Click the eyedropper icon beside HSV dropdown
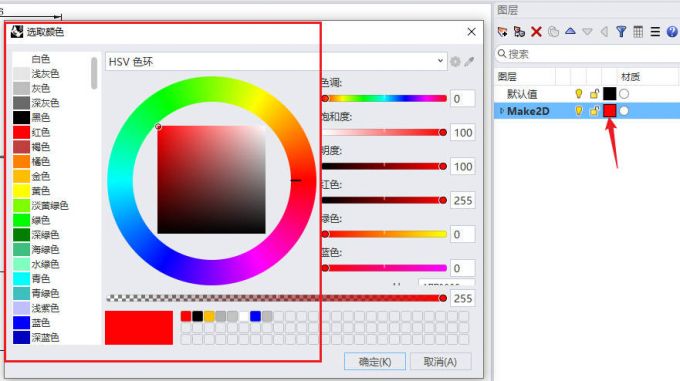 [469, 62]
